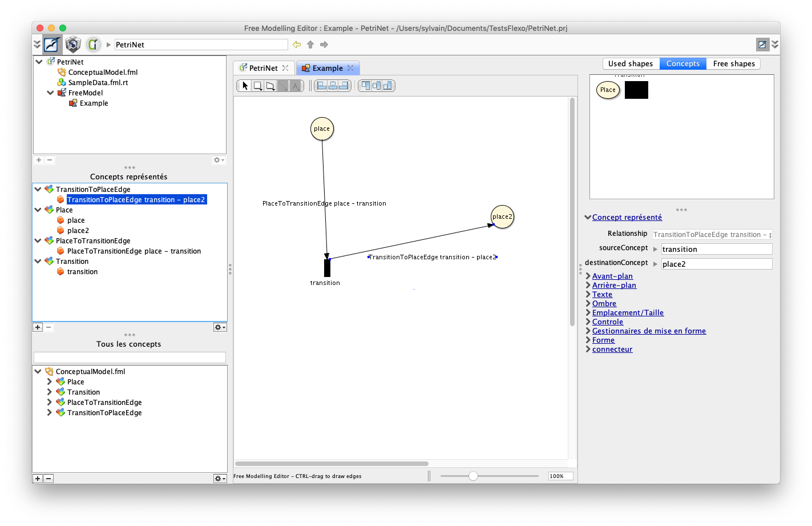
Task: Collapse Transition group in Concepts représentés
Action: [x=38, y=261]
